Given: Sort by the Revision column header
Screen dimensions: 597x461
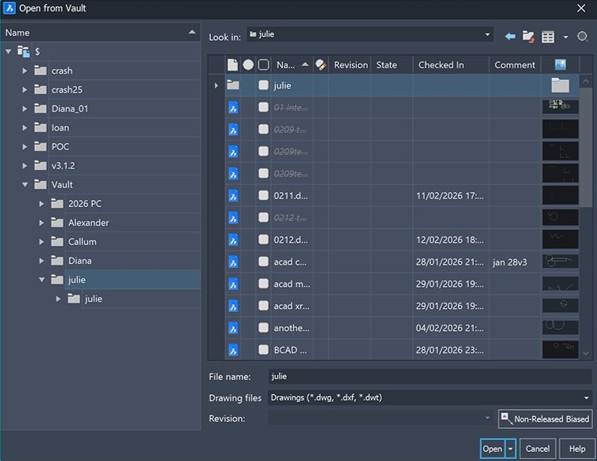Looking at the screenshot, I should (351, 65).
